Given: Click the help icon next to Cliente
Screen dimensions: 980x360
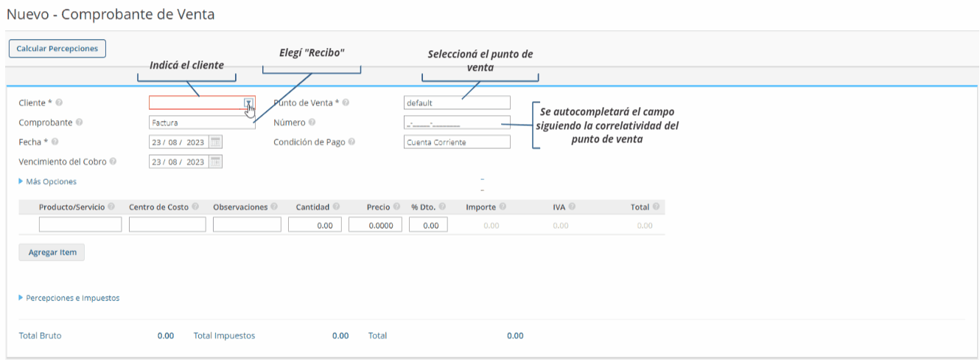Looking at the screenshot, I should click(x=59, y=103).
